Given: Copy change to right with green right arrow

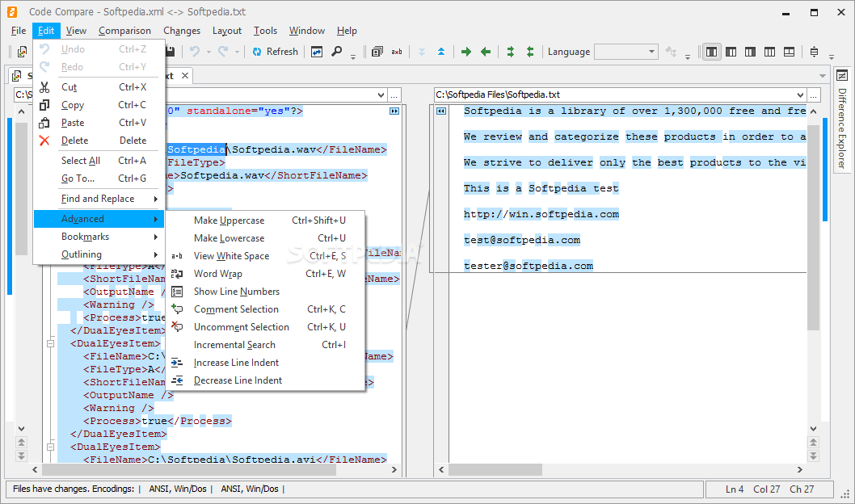Looking at the screenshot, I should click(466, 52).
